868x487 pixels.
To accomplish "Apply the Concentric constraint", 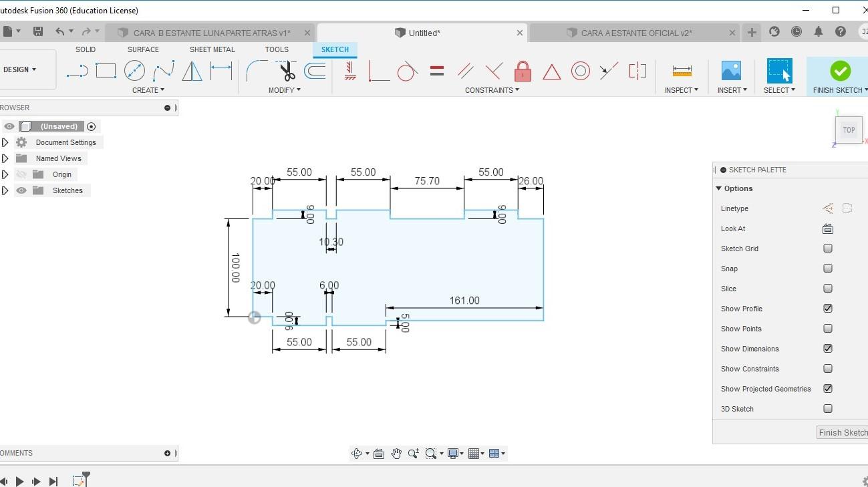I will point(580,71).
